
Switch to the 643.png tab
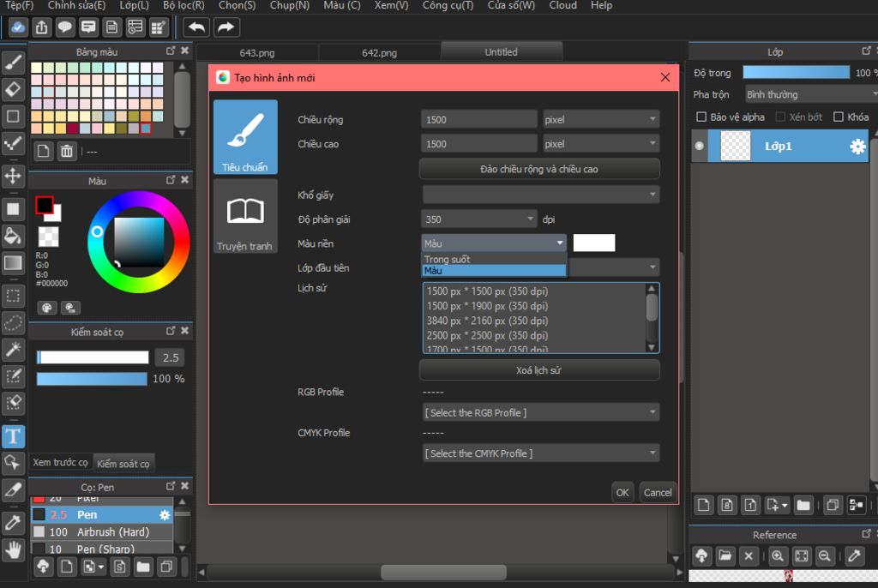[x=257, y=52]
